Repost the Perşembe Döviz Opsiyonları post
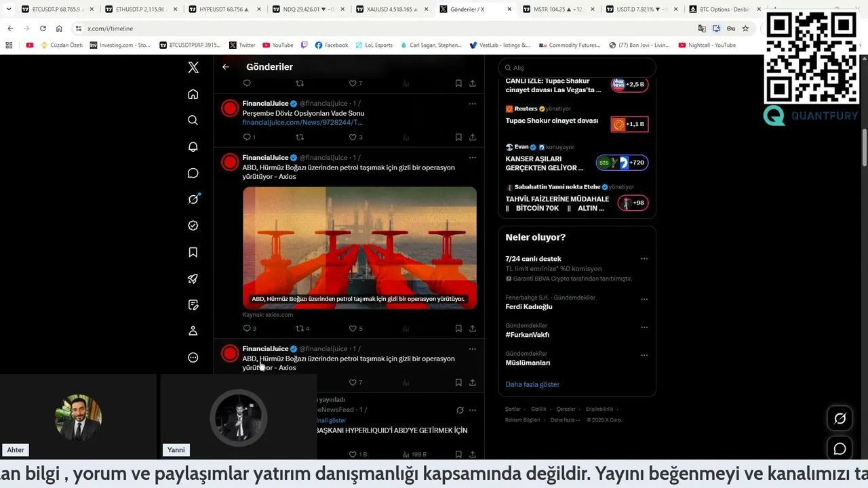Screen dimensions: 868x488 point(300,137)
